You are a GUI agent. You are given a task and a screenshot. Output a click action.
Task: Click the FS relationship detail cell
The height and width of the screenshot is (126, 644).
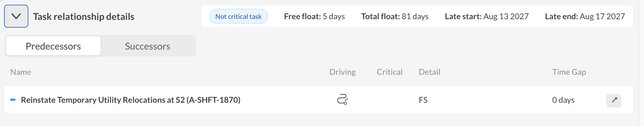coord(423,100)
